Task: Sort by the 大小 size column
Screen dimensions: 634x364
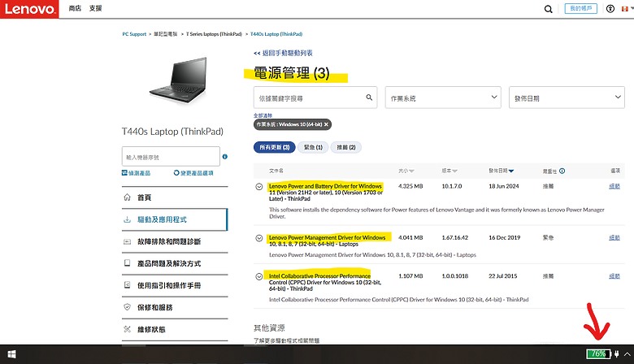Action: (x=406, y=171)
